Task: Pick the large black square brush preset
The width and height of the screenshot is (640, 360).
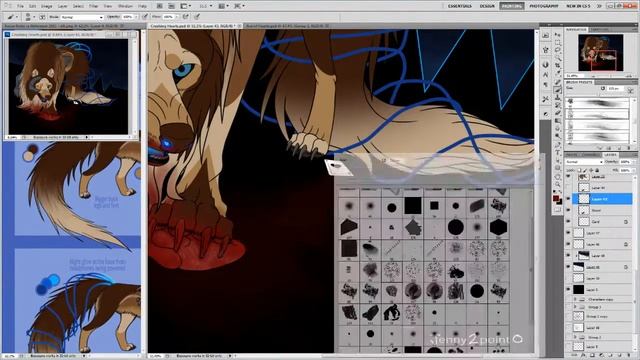Action: (413, 206)
